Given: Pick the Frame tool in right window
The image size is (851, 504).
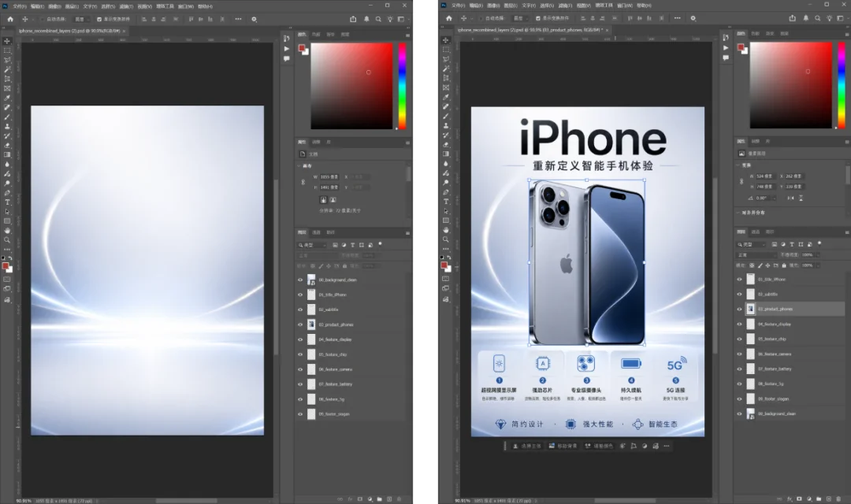Looking at the screenshot, I should pos(445,87).
